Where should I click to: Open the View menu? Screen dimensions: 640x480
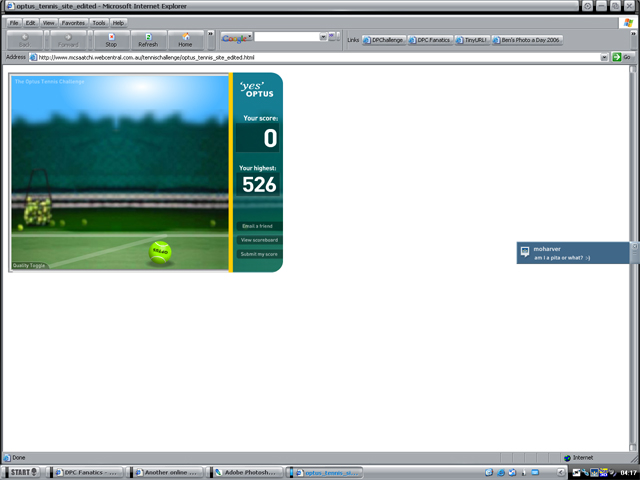(x=48, y=23)
